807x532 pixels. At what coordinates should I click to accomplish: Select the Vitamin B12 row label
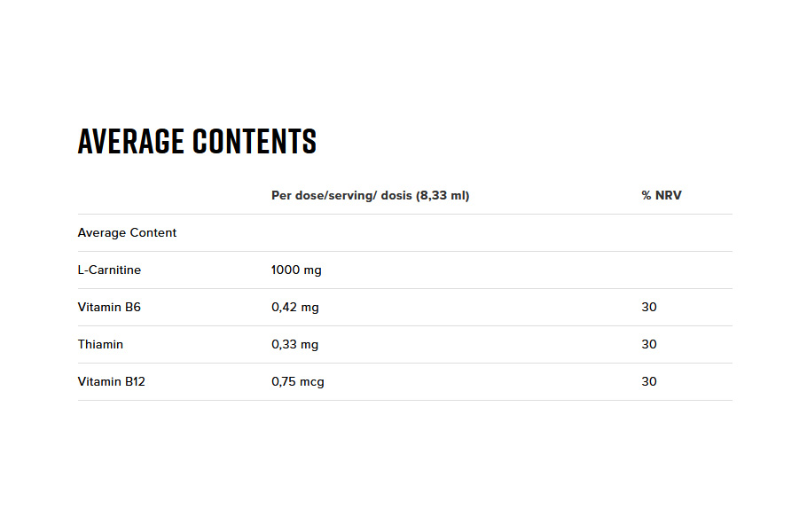click(x=112, y=381)
